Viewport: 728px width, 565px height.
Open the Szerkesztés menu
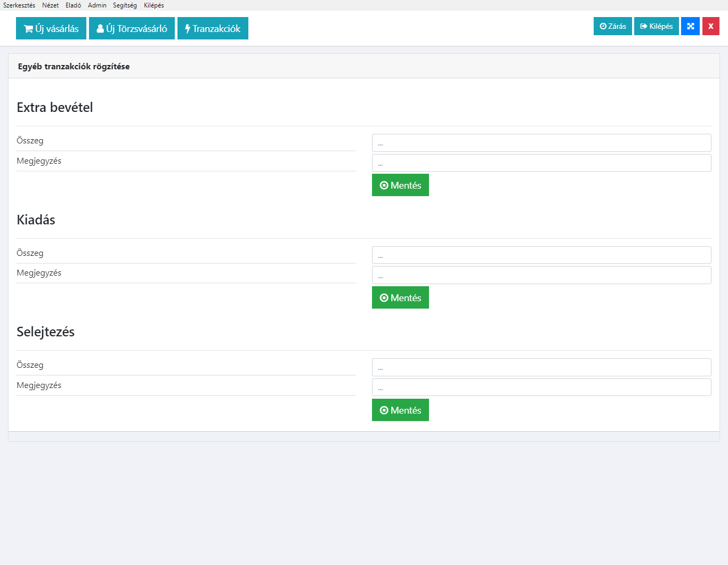(x=19, y=5)
